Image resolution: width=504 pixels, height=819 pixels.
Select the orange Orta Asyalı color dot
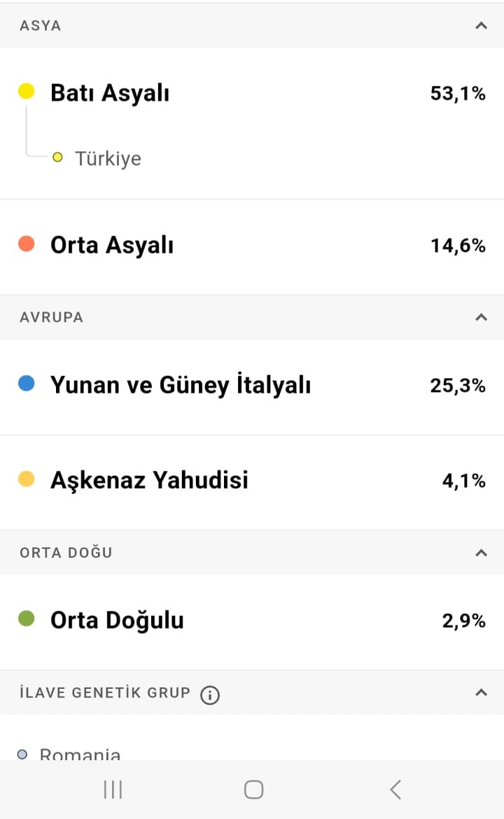pos(26,244)
